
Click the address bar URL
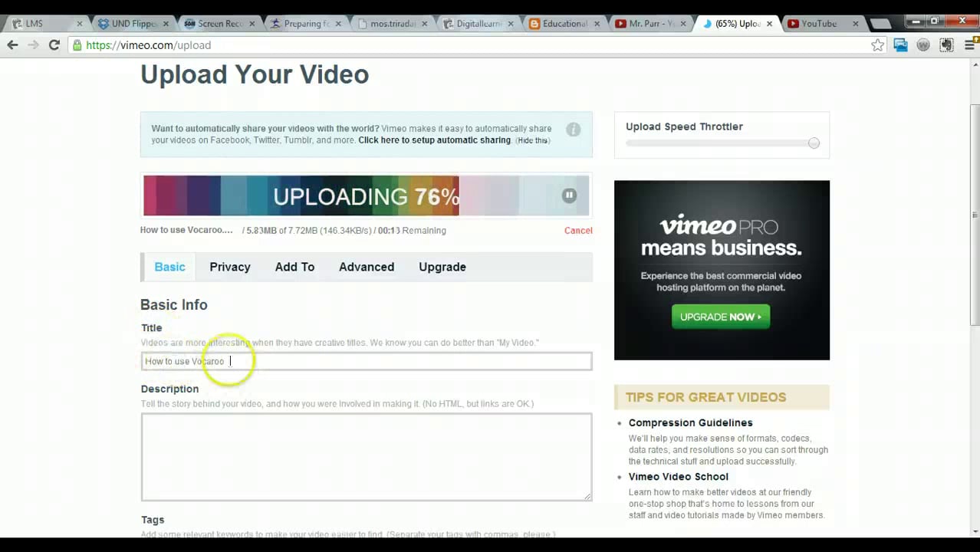149,45
